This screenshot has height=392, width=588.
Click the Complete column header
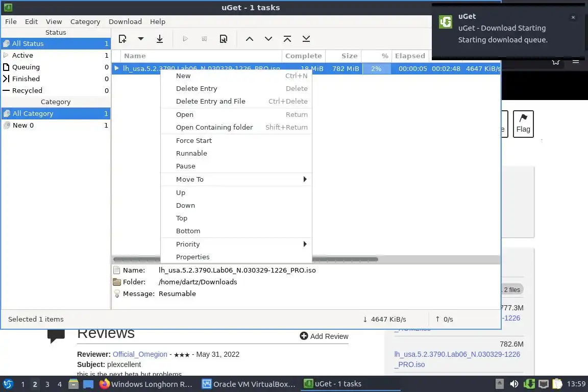tap(303, 56)
